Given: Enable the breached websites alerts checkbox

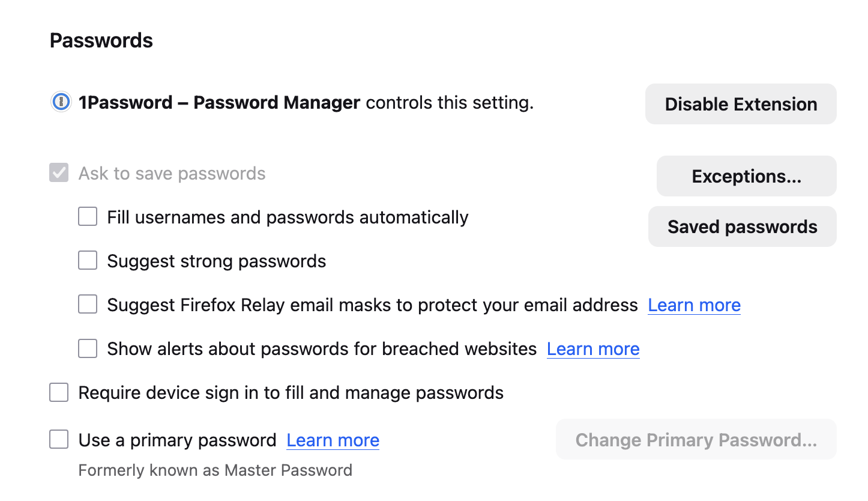Looking at the screenshot, I should [x=88, y=348].
